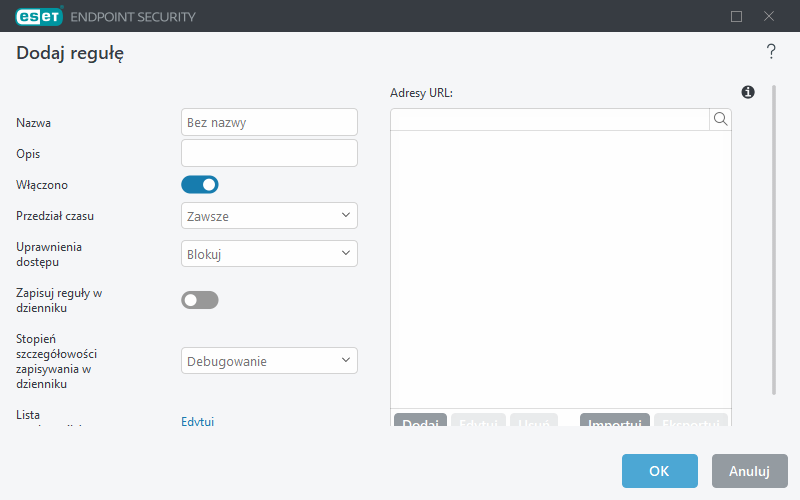Close the ESET Endpoint Security window
This screenshot has height=500, width=800.
tap(769, 16)
